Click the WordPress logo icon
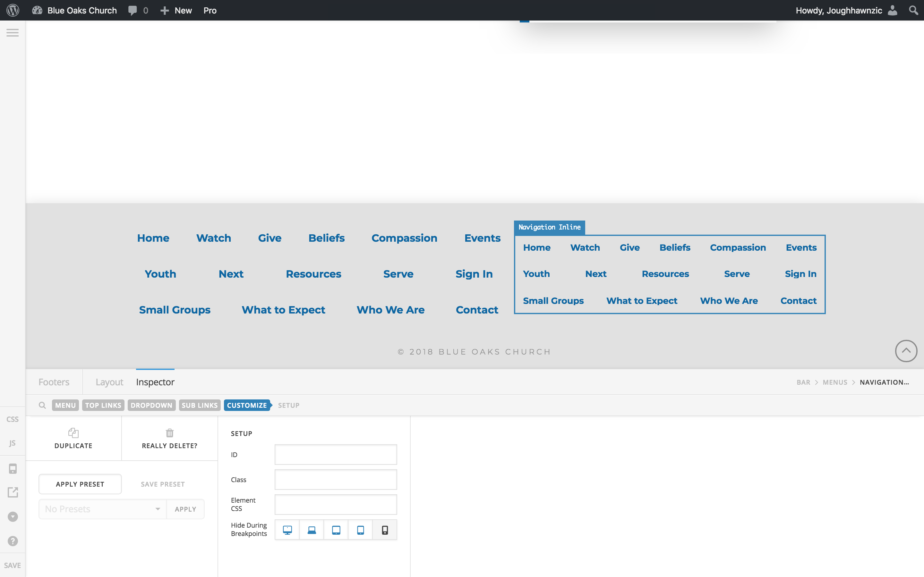The image size is (924, 577). tap(13, 10)
